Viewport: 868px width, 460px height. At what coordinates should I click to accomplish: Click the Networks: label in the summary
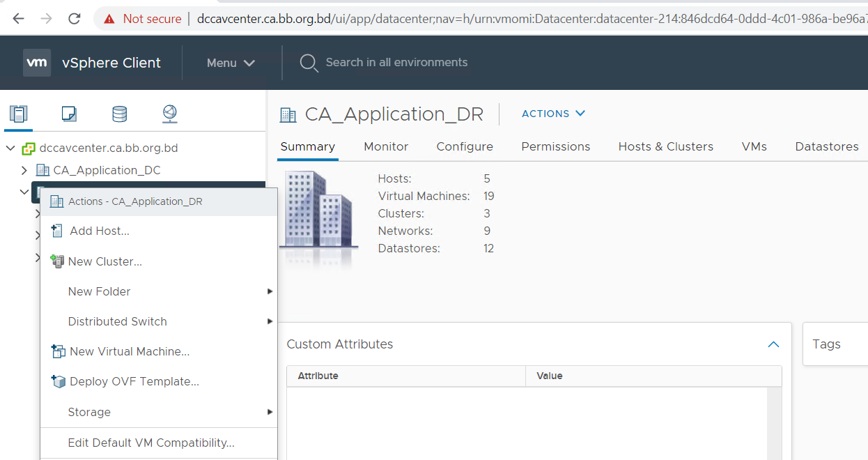pos(405,231)
